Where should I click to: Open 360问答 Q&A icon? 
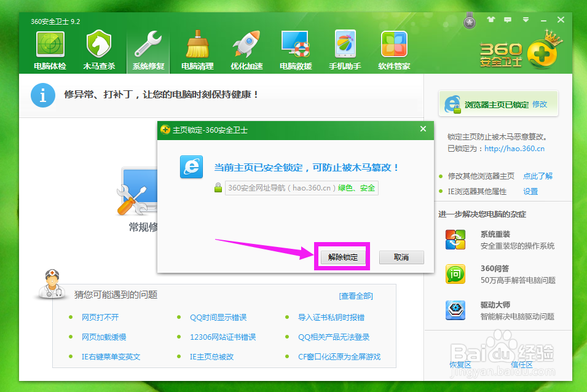click(455, 274)
